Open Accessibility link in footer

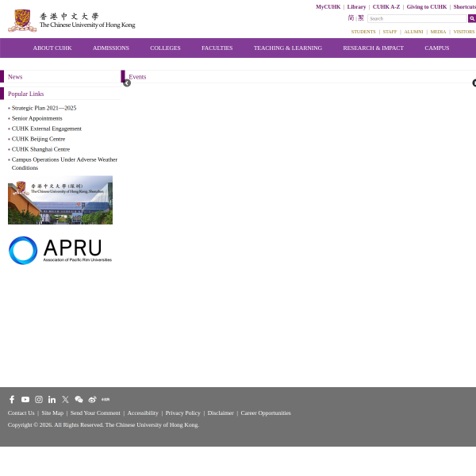point(143,413)
